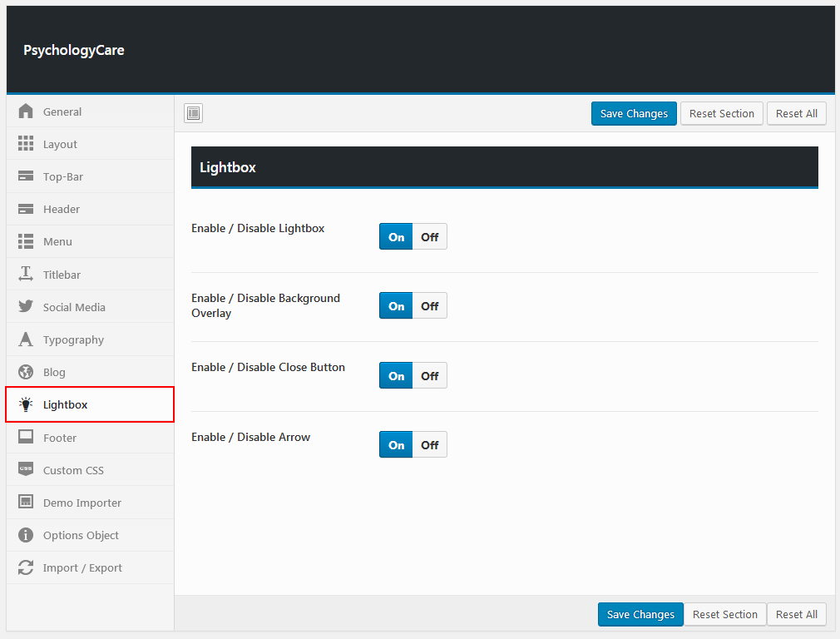Viewport: 840px width, 639px height.
Task: Click the top Reset All button
Action: tap(796, 114)
